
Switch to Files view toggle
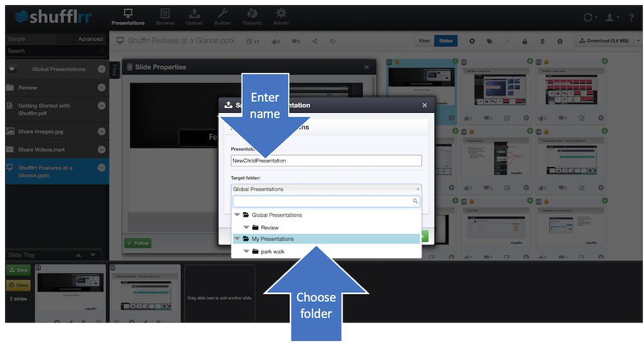tap(424, 41)
